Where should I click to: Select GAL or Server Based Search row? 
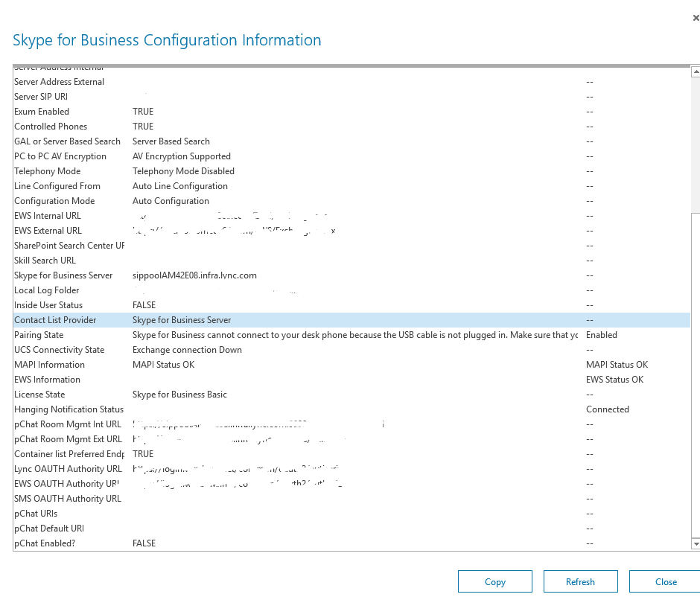pyautogui.click(x=351, y=141)
